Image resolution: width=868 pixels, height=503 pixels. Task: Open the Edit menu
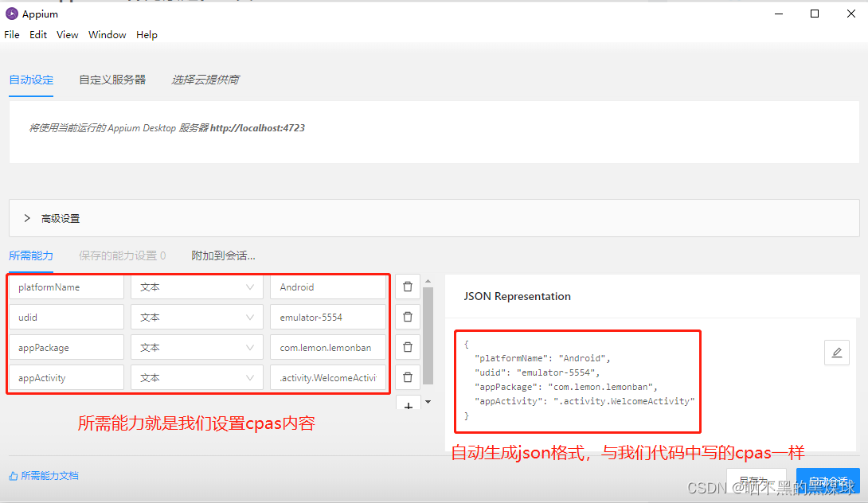click(38, 35)
